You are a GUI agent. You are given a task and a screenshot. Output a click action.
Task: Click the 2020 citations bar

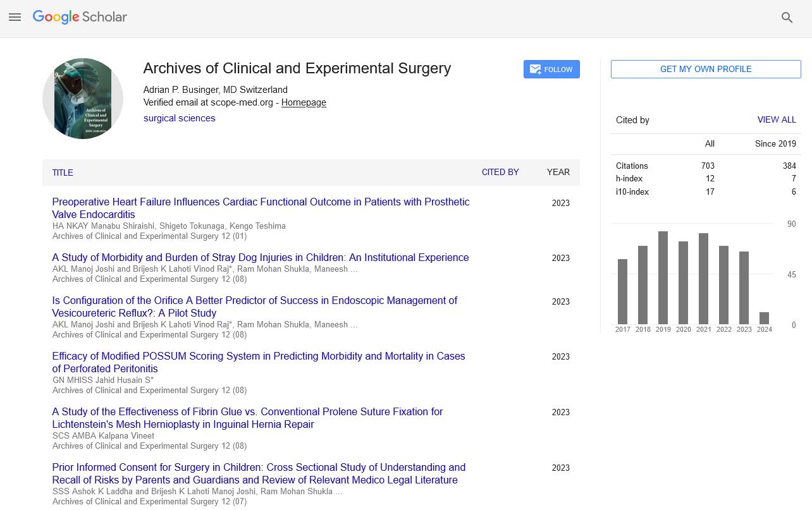click(x=684, y=282)
